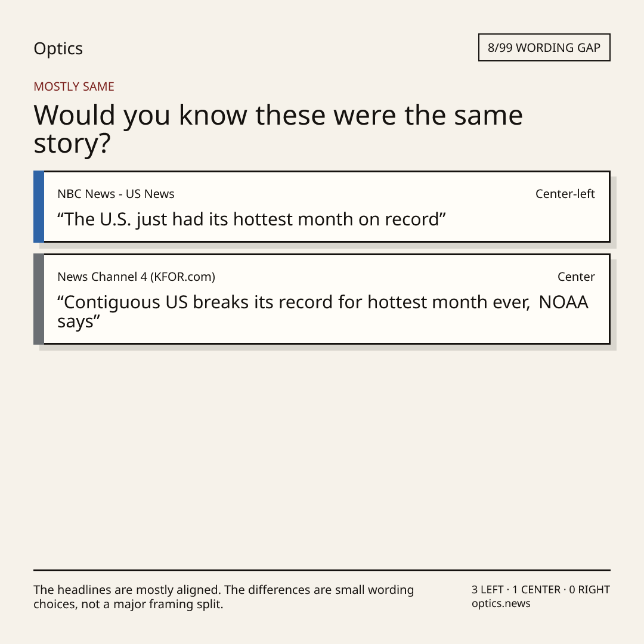This screenshot has height=644, width=644.
Task: Click the News Channel 4 (KFOR.com) source name
Action: tap(137, 277)
